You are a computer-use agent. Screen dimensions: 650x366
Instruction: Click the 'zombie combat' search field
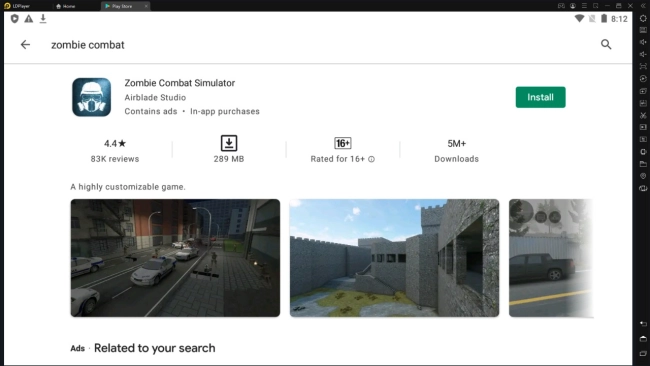coord(87,45)
